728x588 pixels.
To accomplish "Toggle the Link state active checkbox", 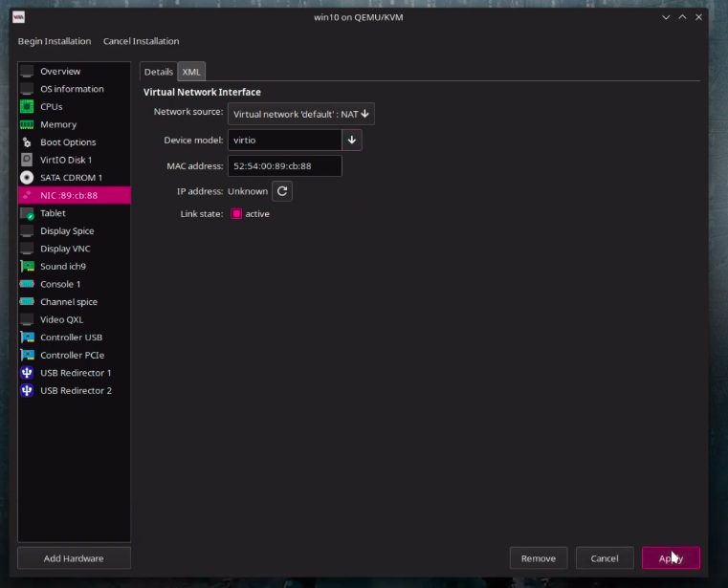I will tap(236, 214).
